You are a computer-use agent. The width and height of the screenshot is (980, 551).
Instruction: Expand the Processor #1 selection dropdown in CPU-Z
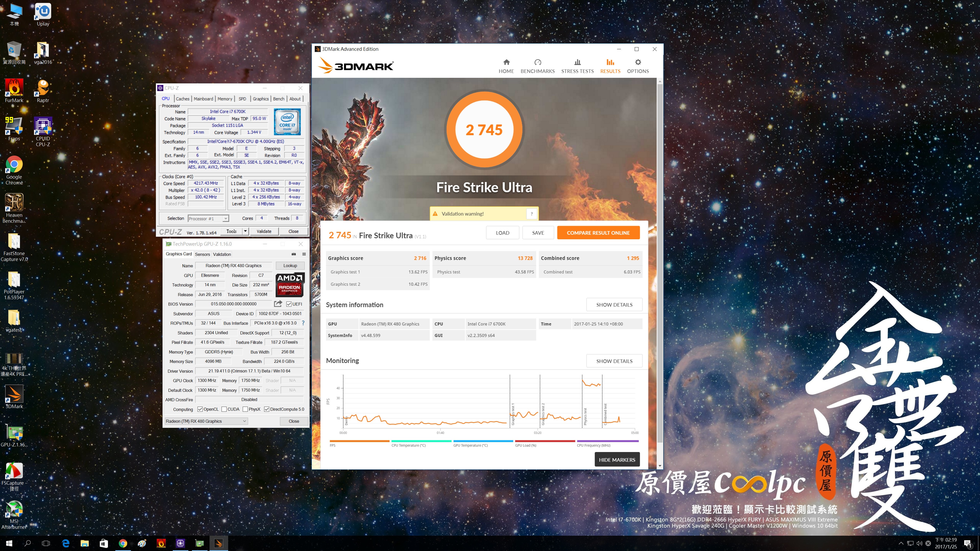point(226,219)
